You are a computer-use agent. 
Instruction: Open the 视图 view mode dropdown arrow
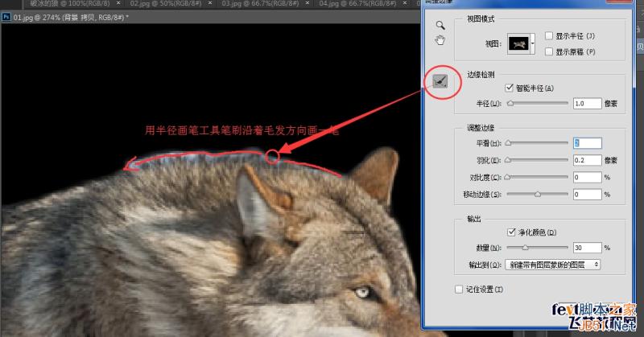[533, 43]
